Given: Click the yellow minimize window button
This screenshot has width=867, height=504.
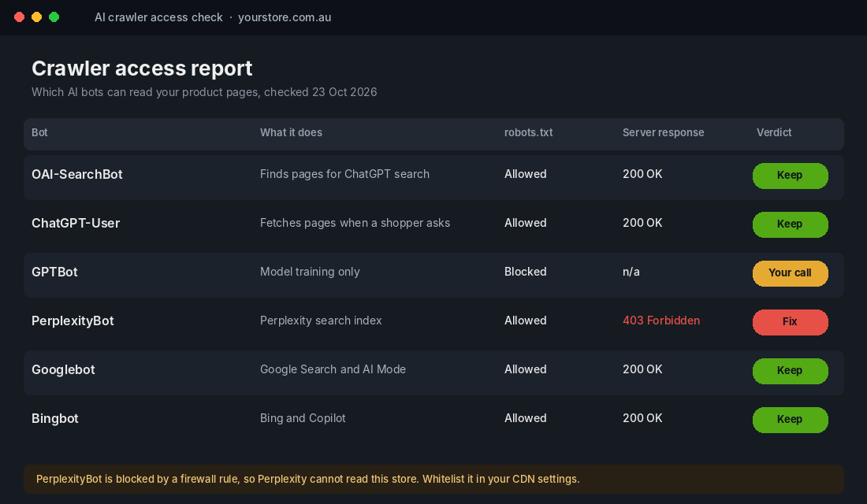Looking at the screenshot, I should click(36, 17).
